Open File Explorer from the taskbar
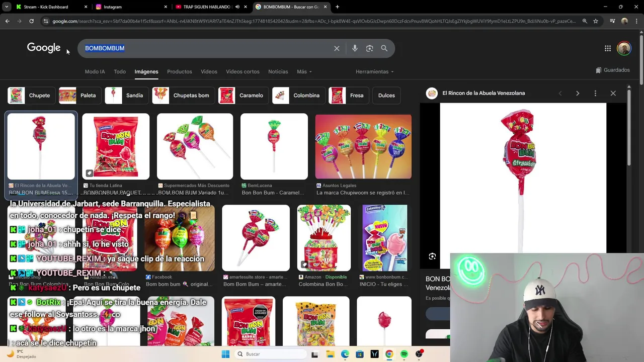Viewport: 644px width, 362px height. pos(330,354)
